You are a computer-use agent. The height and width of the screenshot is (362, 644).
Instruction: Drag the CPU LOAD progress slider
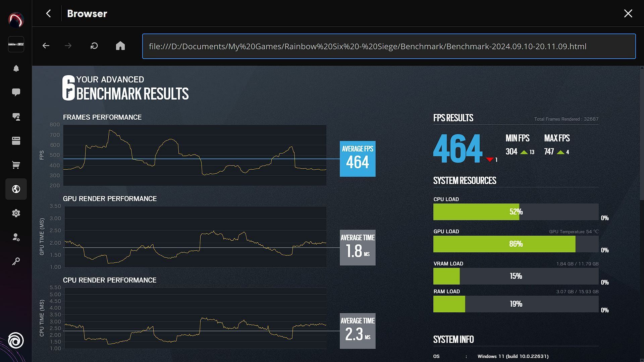pyautogui.click(x=516, y=212)
